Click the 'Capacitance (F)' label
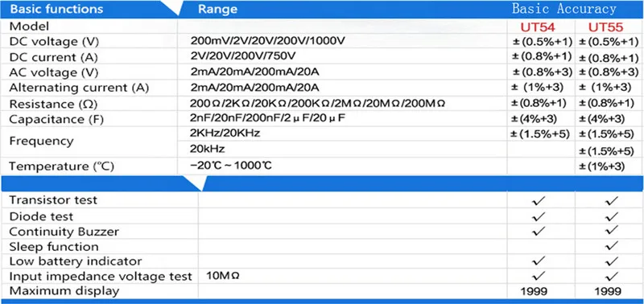 [56, 120]
